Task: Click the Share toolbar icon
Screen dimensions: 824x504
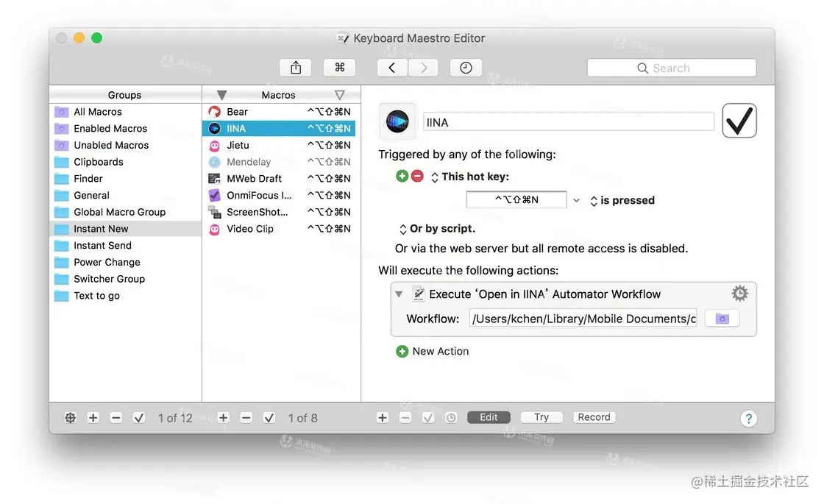Action: 296,68
